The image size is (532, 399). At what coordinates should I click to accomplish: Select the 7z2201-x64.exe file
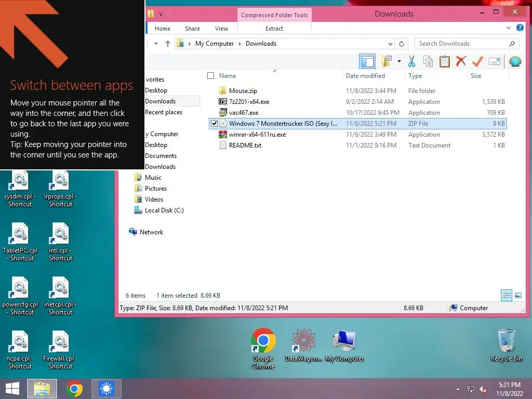point(358,102)
